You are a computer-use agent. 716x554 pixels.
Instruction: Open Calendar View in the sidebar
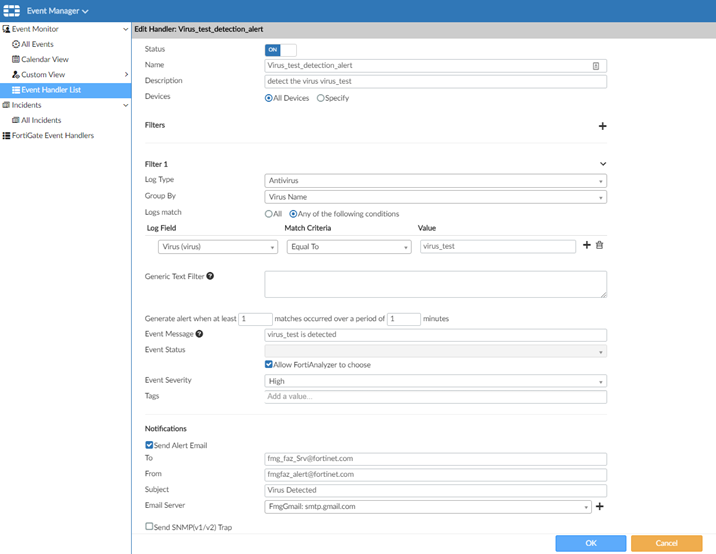(x=45, y=59)
